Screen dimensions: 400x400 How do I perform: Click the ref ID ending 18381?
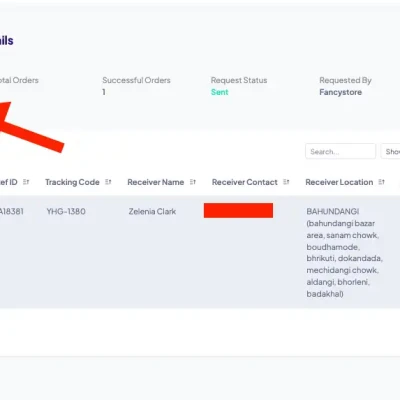[x=12, y=211]
